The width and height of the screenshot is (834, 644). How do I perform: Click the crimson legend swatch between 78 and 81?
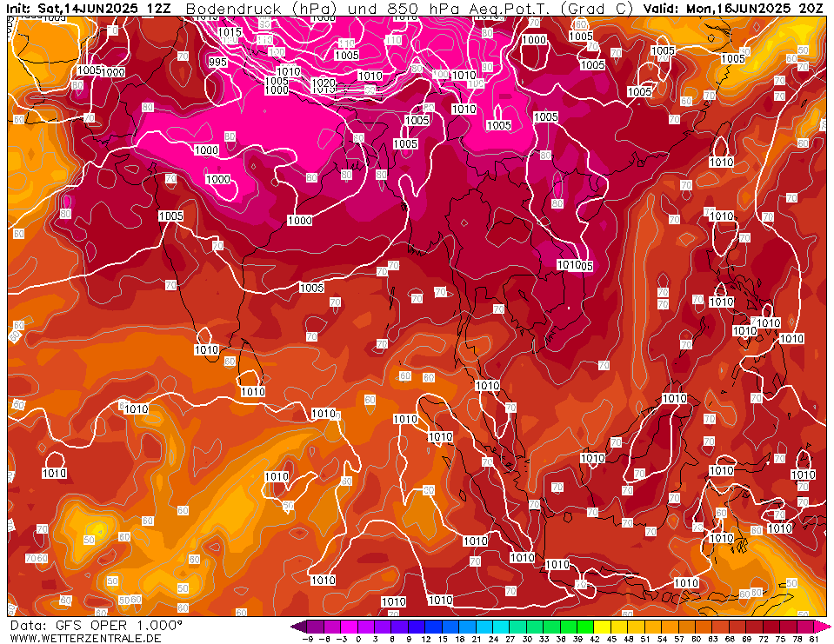(805, 627)
